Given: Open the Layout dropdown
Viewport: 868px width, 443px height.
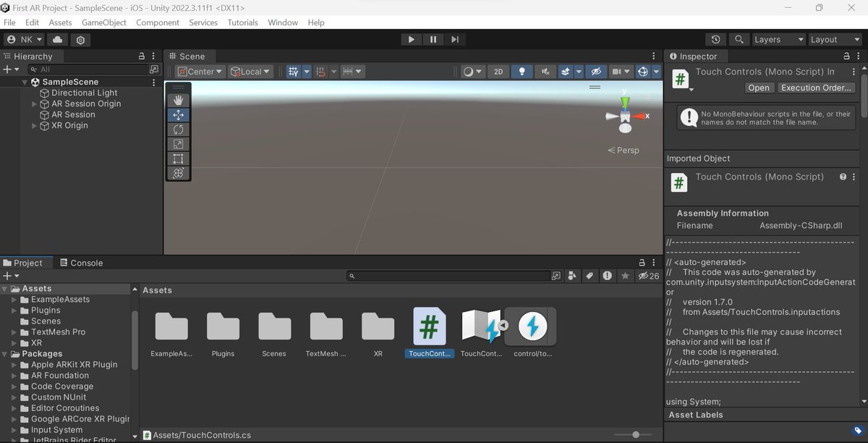Looking at the screenshot, I should click(833, 40).
